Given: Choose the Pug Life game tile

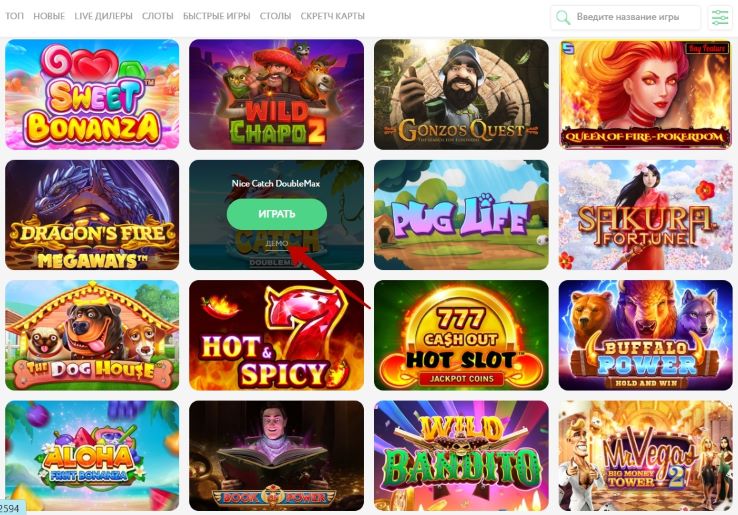Looking at the screenshot, I should point(461,215).
